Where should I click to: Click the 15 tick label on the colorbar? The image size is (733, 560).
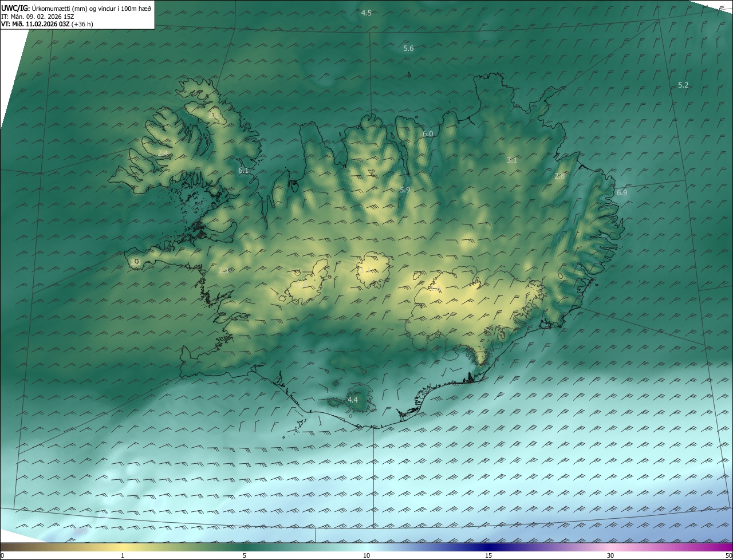point(488,555)
